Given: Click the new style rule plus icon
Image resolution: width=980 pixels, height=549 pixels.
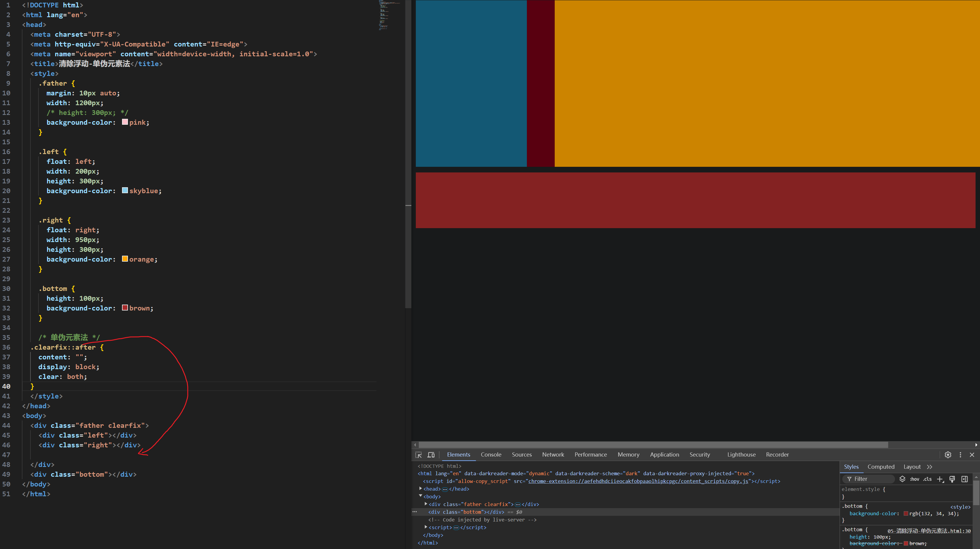Looking at the screenshot, I should point(940,479).
